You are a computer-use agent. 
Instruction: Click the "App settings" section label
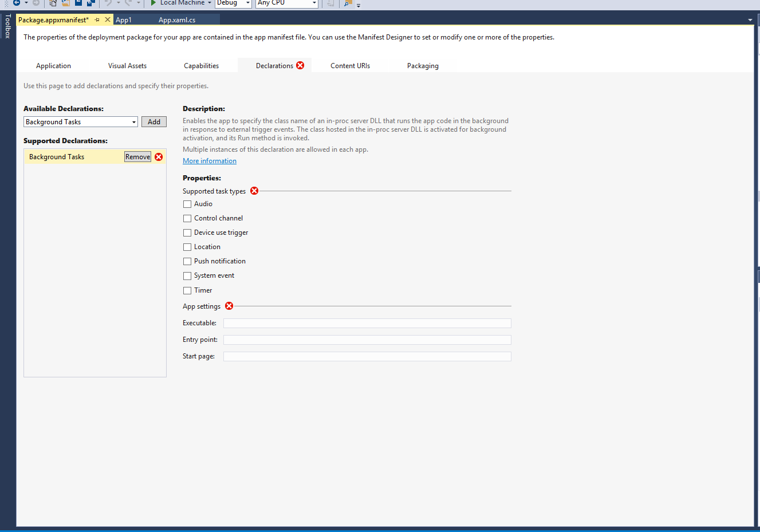point(202,306)
